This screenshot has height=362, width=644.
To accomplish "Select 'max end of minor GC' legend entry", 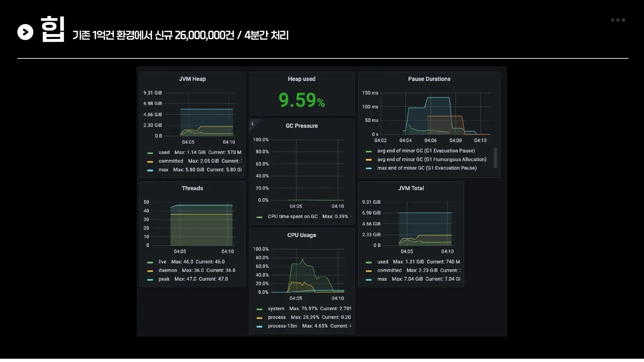I will point(427,168).
